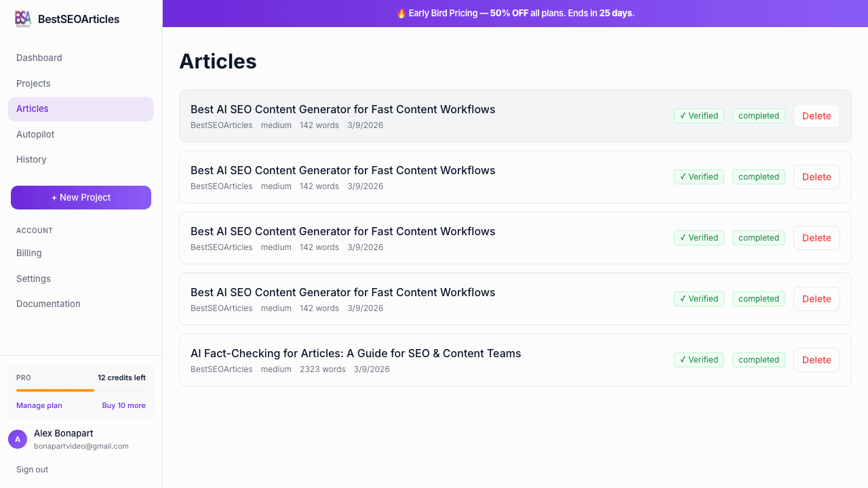Click the + New Project button
The width and height of the screenshot is (868, 488).
tap(81, 197)
